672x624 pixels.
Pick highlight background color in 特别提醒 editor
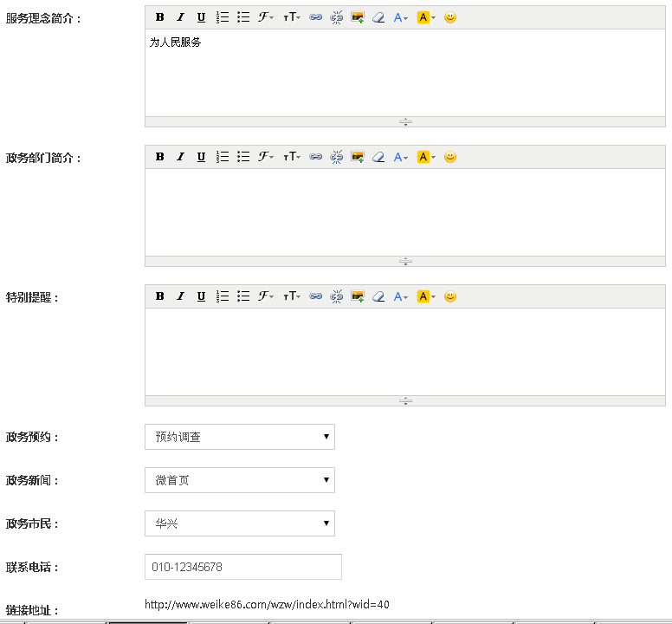click(x=426, y=296)
